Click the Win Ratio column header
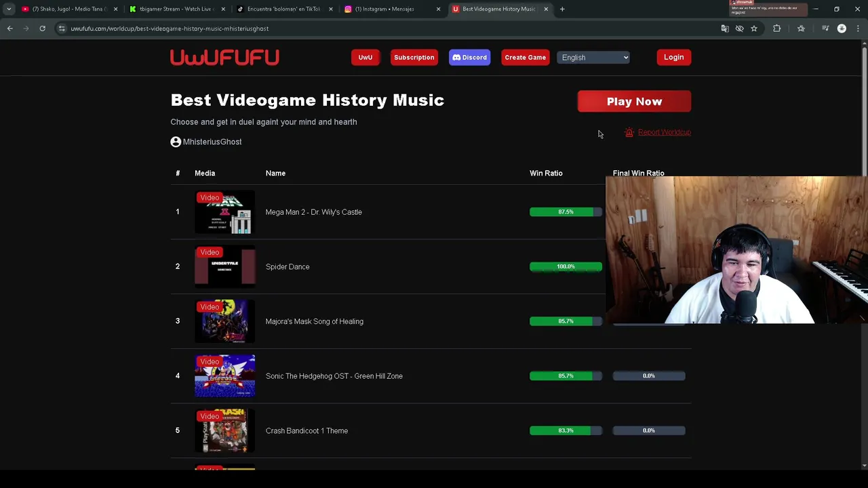868x488 pixels. (x=546, y=173)
